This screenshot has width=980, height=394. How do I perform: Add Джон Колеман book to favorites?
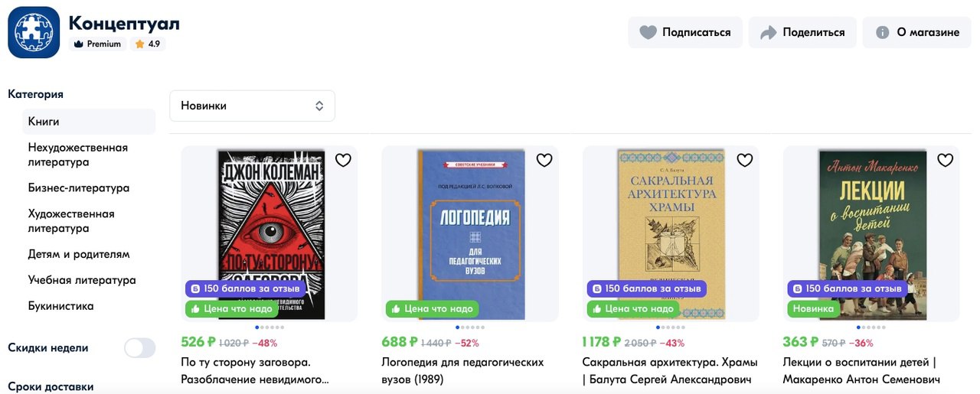(343, 160)
